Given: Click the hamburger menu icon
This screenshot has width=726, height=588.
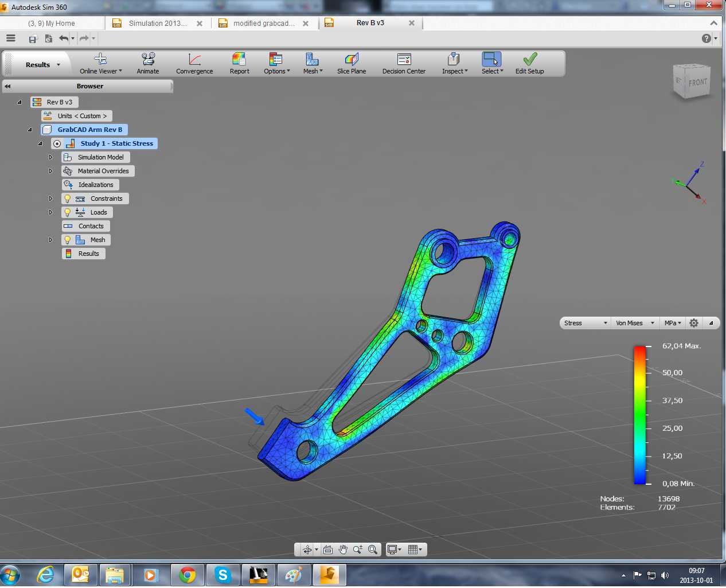Looking at the screenshot, I should 10,38.
